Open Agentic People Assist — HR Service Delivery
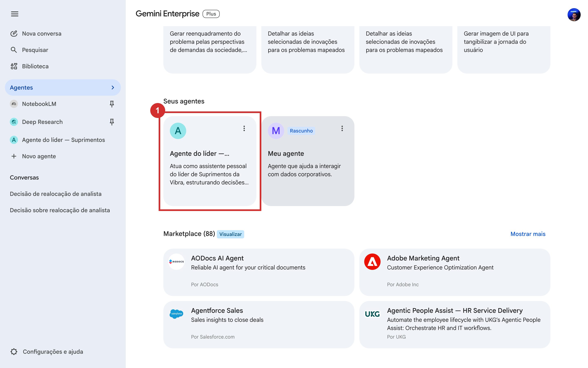 click(x=455, y=325)
